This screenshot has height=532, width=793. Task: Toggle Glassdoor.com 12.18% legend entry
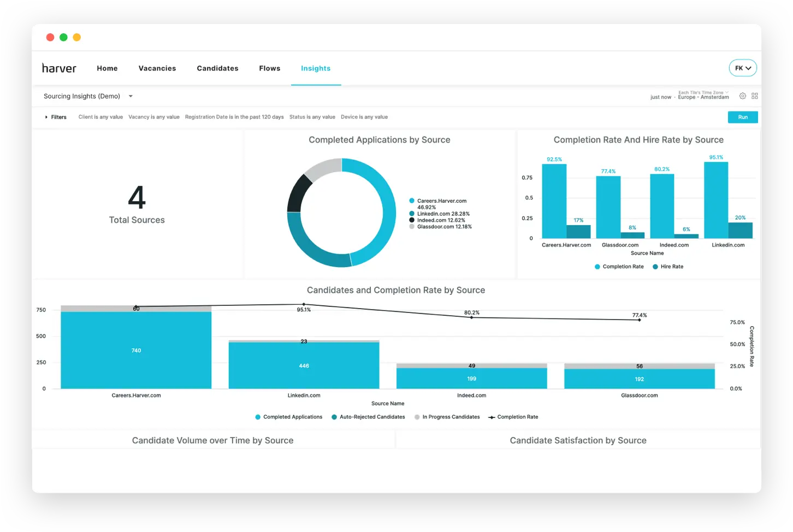(x=441, y=227)
